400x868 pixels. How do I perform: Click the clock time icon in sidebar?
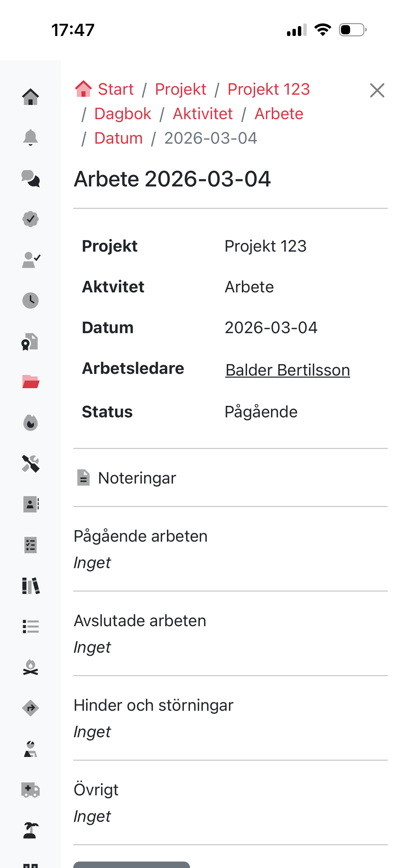(x=31, y=301)
